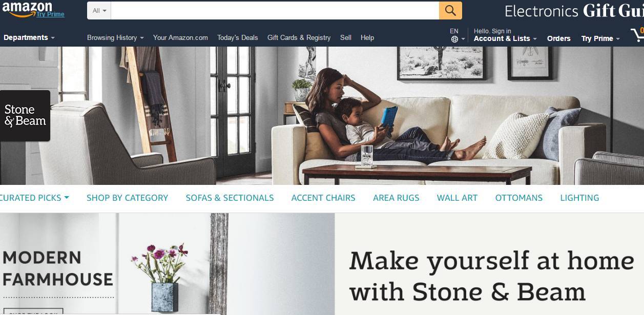Expand the Curated Picks menu

coord(34,198)
